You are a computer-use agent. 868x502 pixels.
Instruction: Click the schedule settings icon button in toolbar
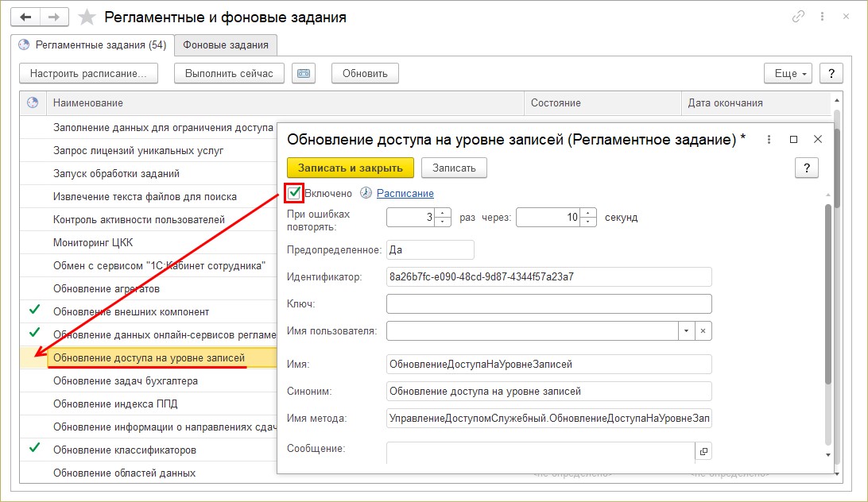304,73
